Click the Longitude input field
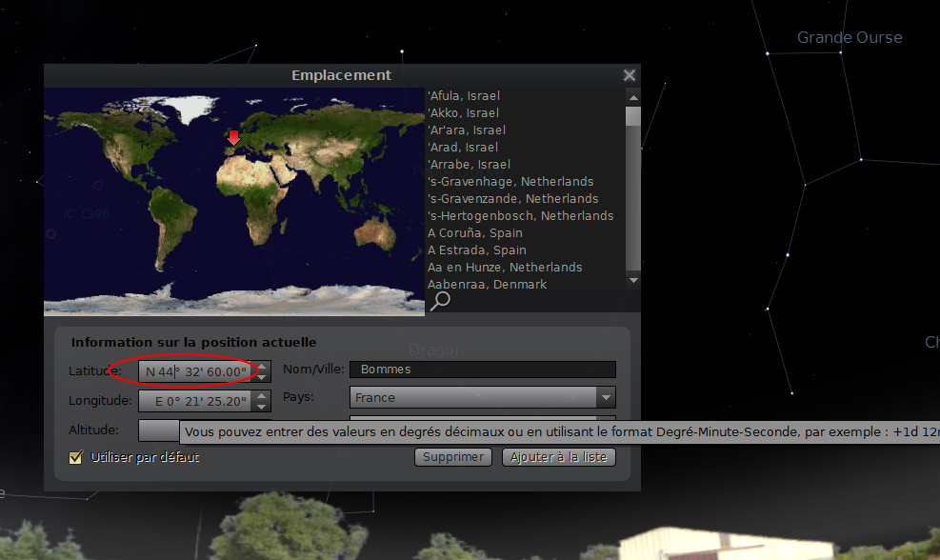 [197, 401]
